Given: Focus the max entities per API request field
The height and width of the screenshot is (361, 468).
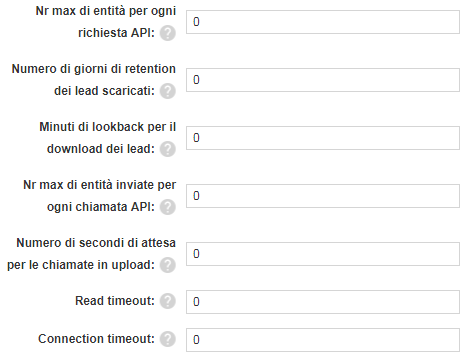Looking at the screenshot, I should [323, 22].
